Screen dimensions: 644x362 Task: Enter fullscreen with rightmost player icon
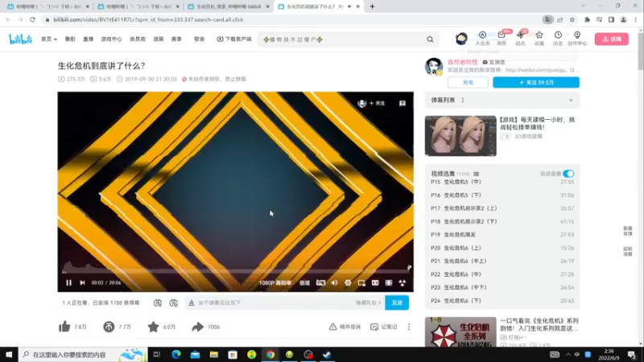[x=402, y=282]
